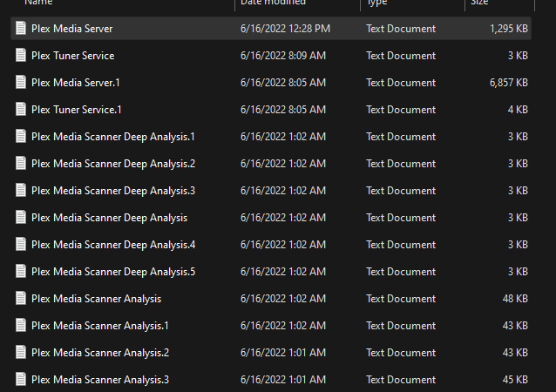The height and width of the screenshot is (392, 556).
Task: Click the 4 KB size value
Action: 518,109
